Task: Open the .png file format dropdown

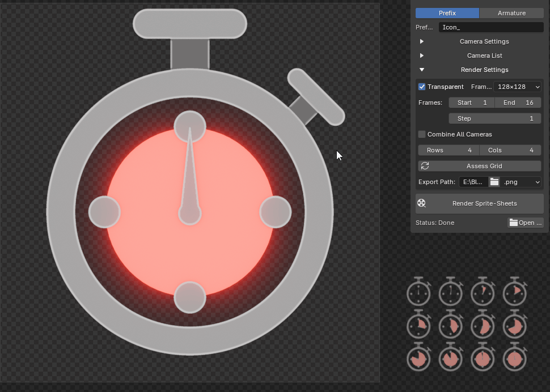Action: coord(521,182)
